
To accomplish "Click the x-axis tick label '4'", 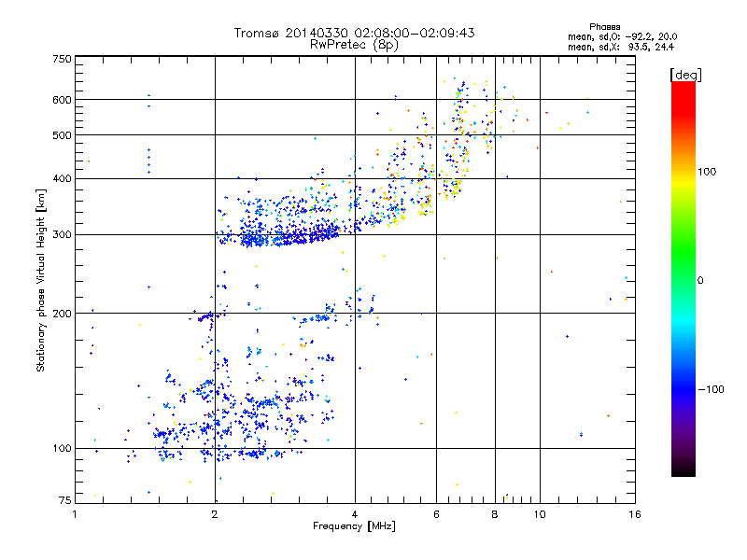I will click(355, 514).
